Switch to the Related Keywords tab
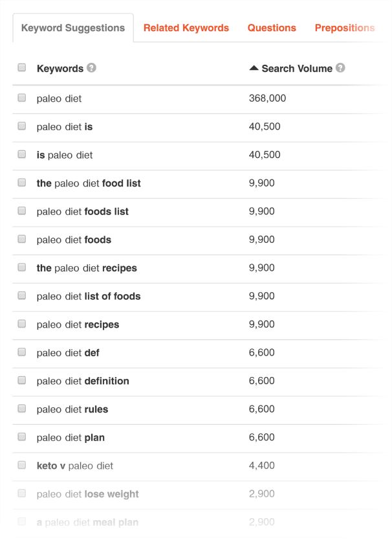Screen dimensions: 392x546 186,28
